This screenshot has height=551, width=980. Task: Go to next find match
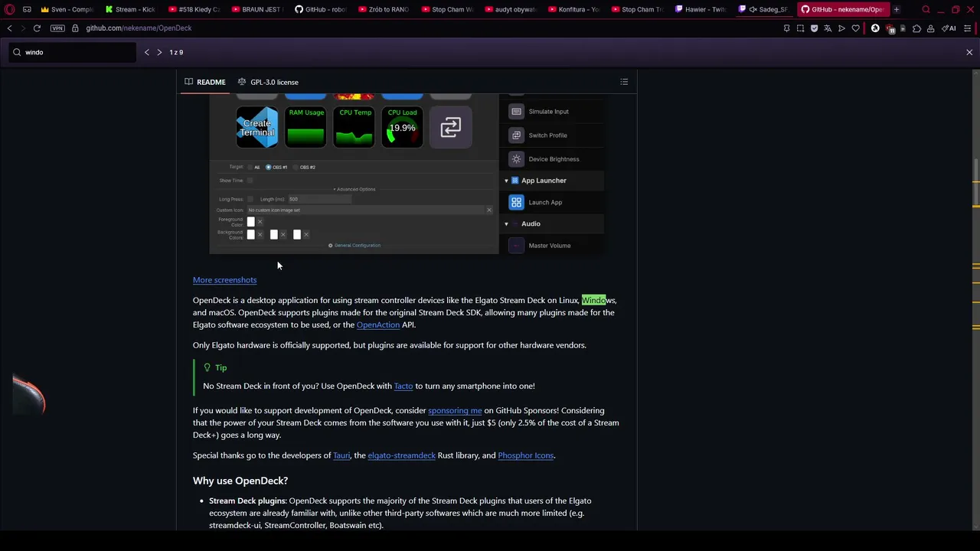[x=159, y=52]
